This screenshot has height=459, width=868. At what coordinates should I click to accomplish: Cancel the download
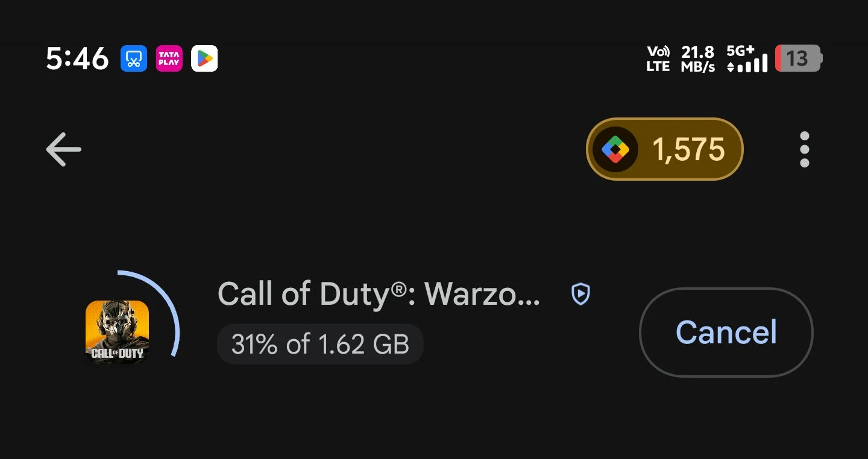pos(726,332)
